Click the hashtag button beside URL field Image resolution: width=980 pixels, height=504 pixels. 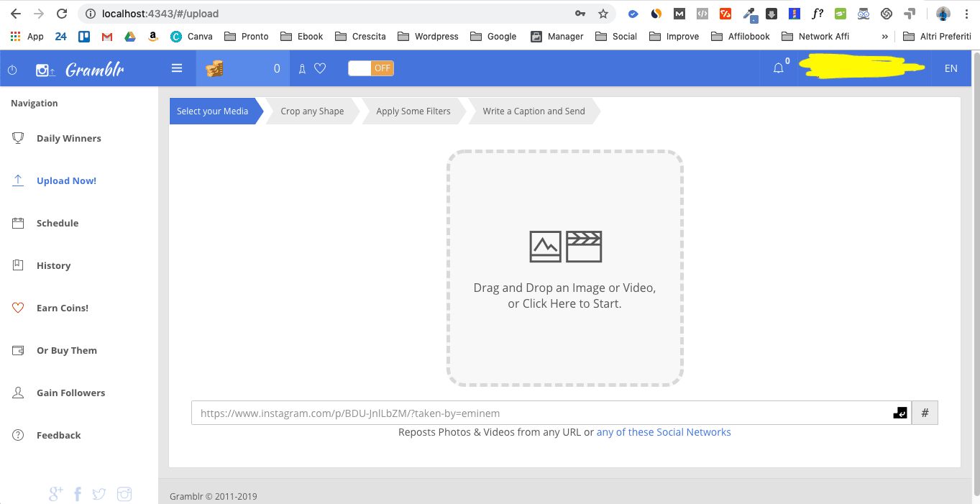pos(925,413)
